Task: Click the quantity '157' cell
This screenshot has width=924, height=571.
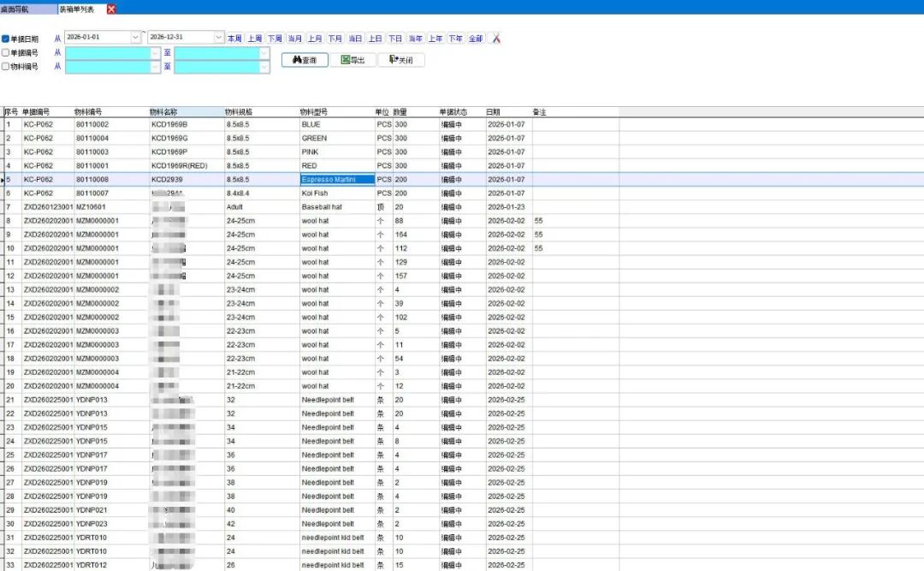Action: click(416, 276)
